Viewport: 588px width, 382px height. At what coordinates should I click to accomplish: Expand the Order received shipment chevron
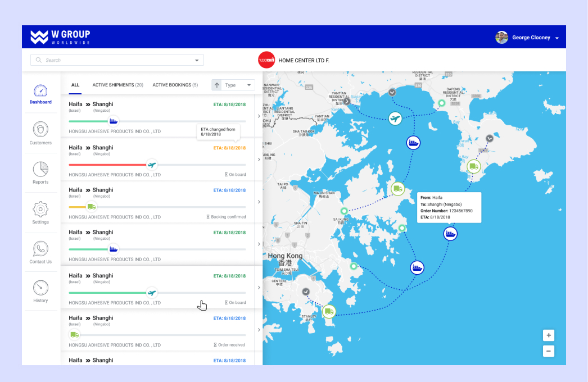259,330
